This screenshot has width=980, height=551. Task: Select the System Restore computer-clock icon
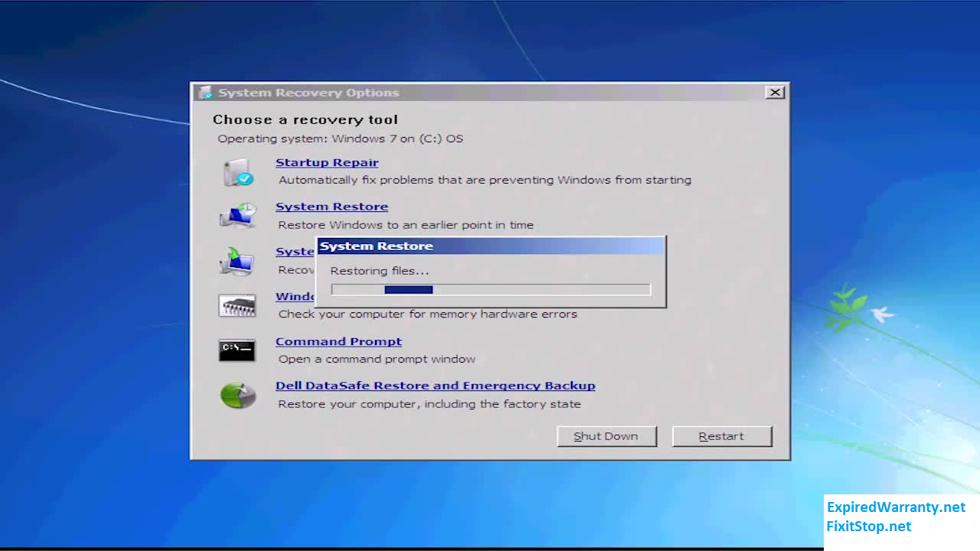coord(237,215)
